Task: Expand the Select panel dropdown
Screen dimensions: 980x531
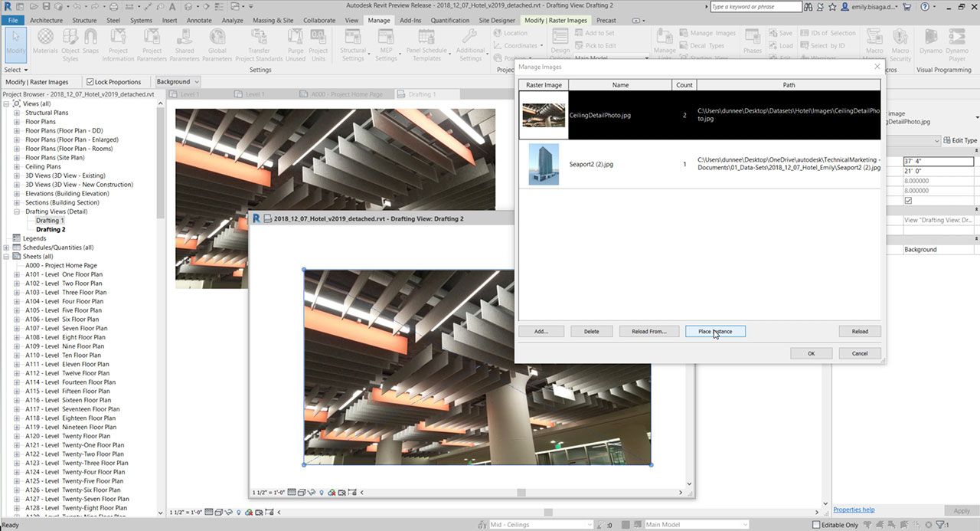Action: pos(15,70)
